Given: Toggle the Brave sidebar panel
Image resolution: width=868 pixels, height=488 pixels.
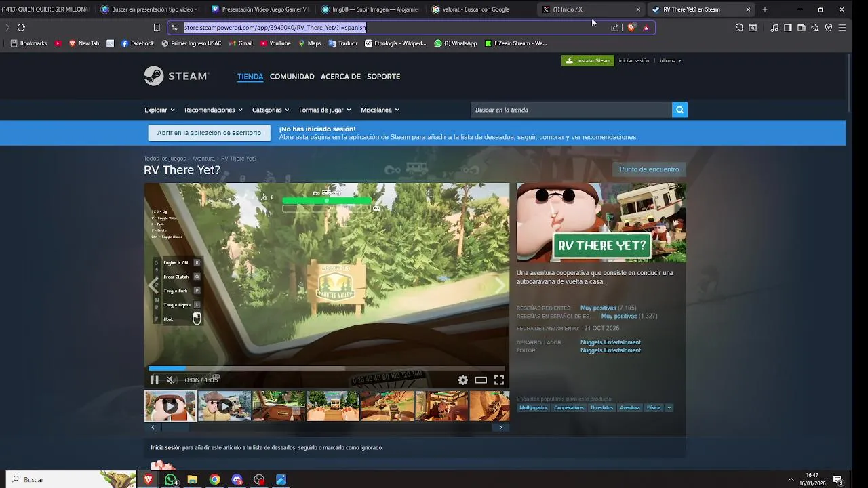Looking at the screenshot, I should point(788,28).
